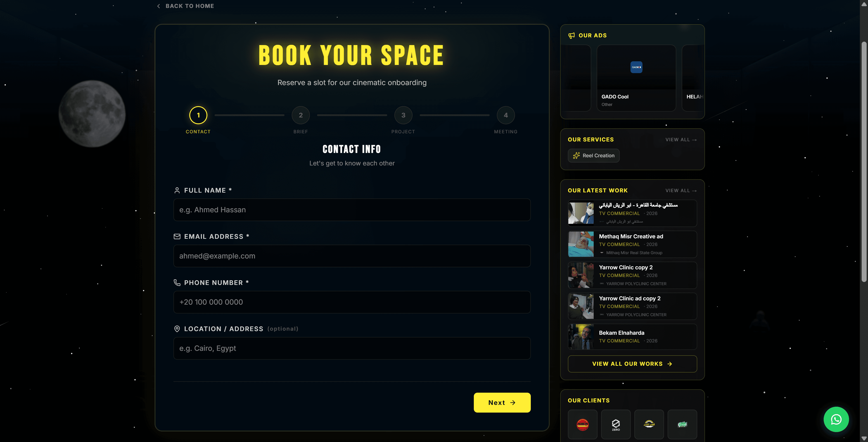Open the ZERO client logo
Screen dimensions: 868x442
tap(616, 425)
